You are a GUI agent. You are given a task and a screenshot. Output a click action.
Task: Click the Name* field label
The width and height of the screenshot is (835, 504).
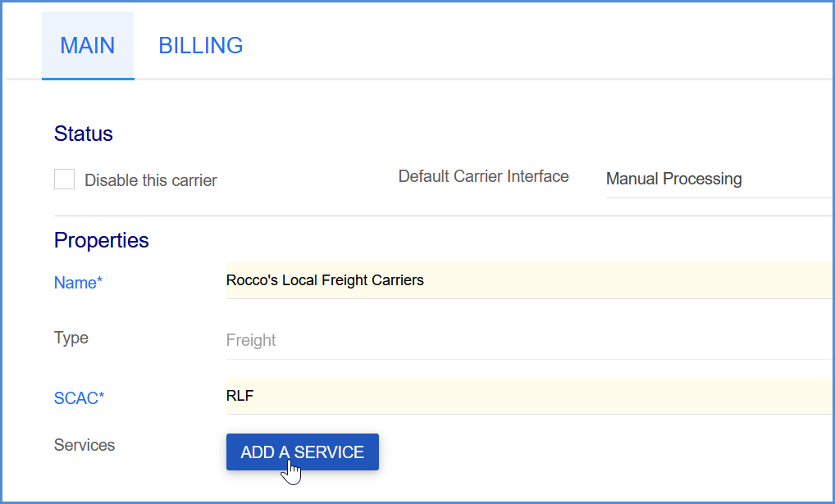click(x=78, y=283)
